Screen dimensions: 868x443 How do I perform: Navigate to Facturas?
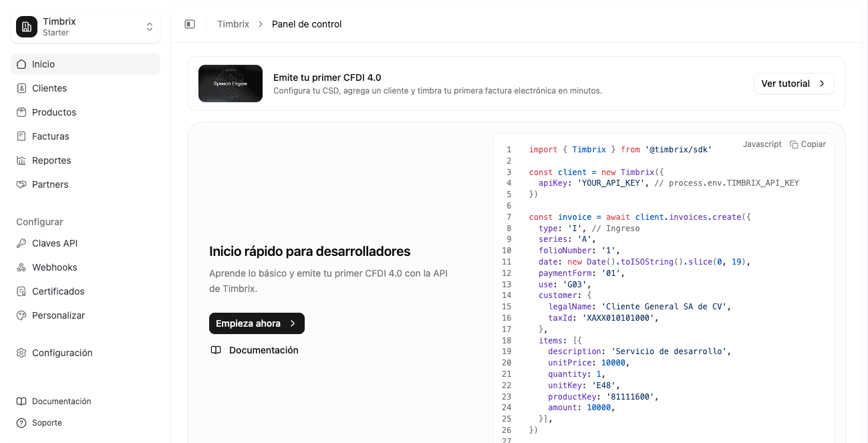click(86, 136)
